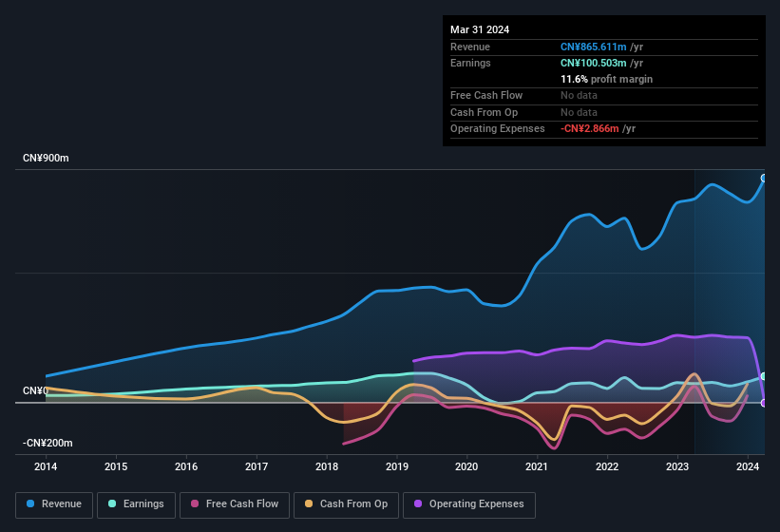Click the -CN¥2.866m operating expenses value
The image size is (780, 532).
[590, 129]
